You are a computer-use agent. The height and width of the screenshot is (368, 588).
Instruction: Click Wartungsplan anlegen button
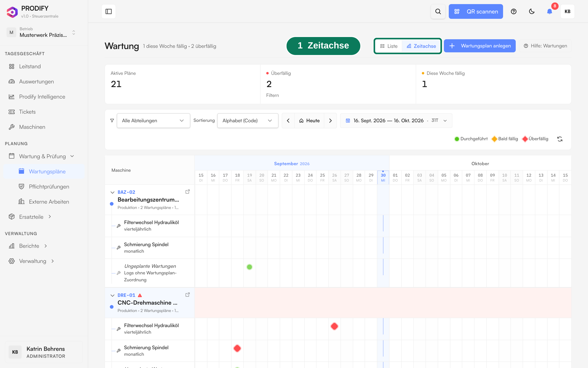480,46
